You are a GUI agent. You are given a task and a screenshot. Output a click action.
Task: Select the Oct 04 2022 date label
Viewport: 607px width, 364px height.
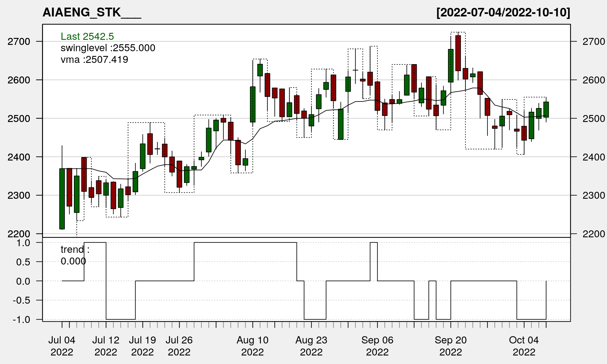click(x=524, y=346)
